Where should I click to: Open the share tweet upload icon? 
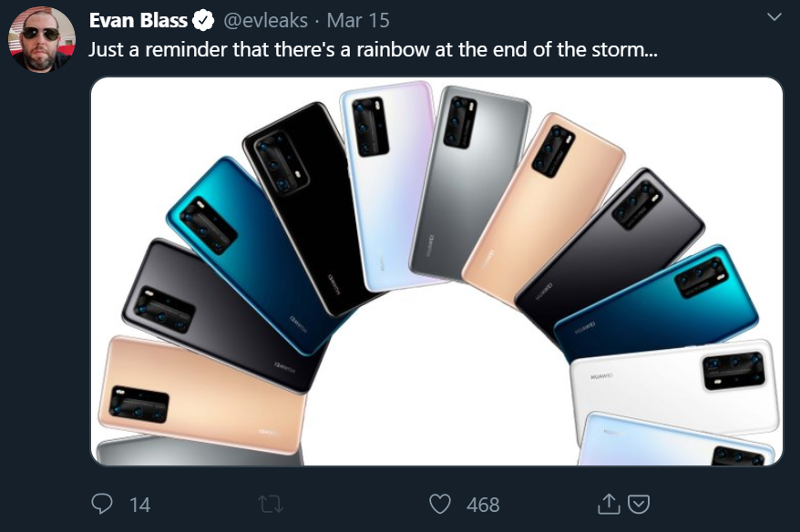(608, 504)
